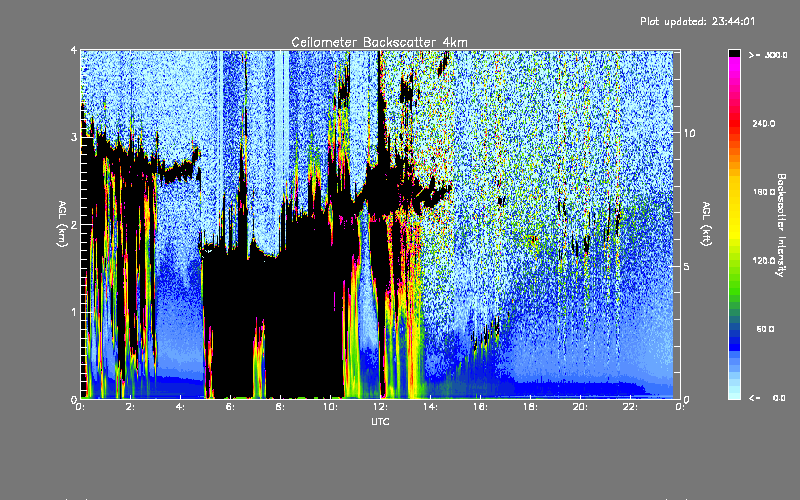Click the '6:' hour tick label
Screen dimensions: 800x500
231,407
